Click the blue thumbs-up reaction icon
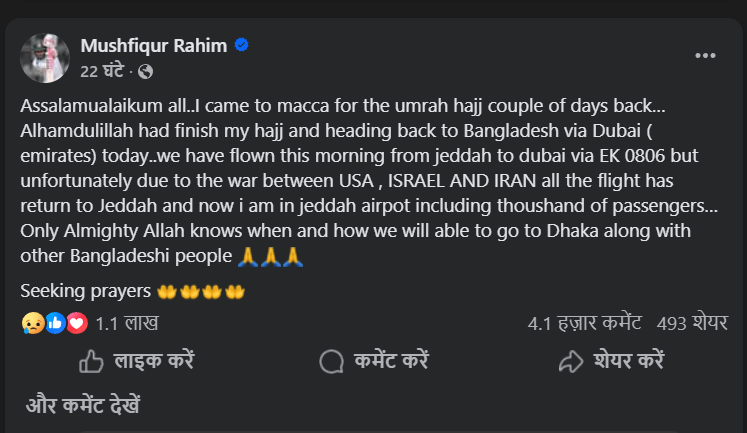The width and height of the screenshot is (747, 433). [55, 323]
